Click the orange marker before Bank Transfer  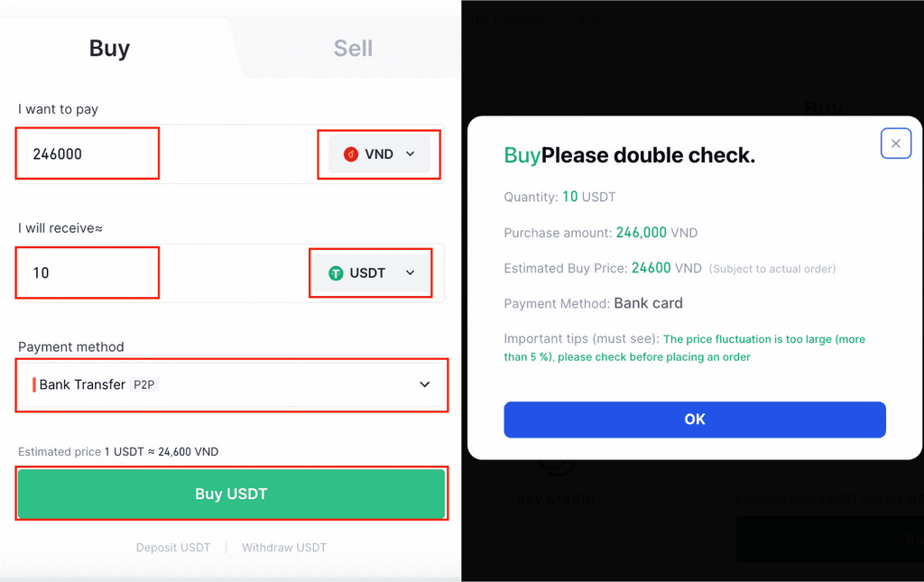pos(34,385)
